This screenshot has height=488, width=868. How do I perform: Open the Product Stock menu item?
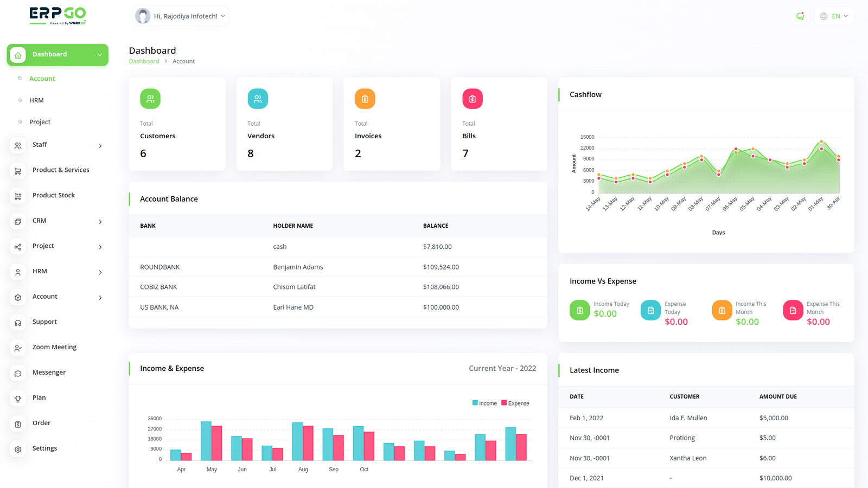coord(53,195)
